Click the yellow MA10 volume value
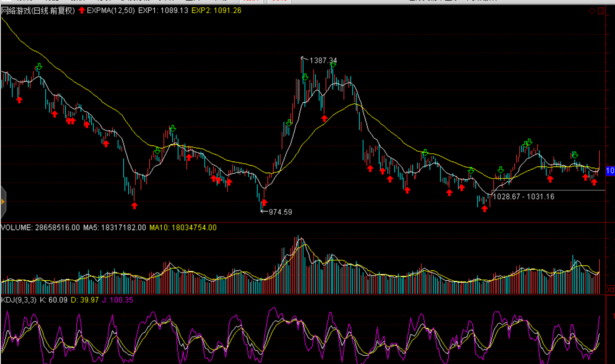 tap(183, 228)
